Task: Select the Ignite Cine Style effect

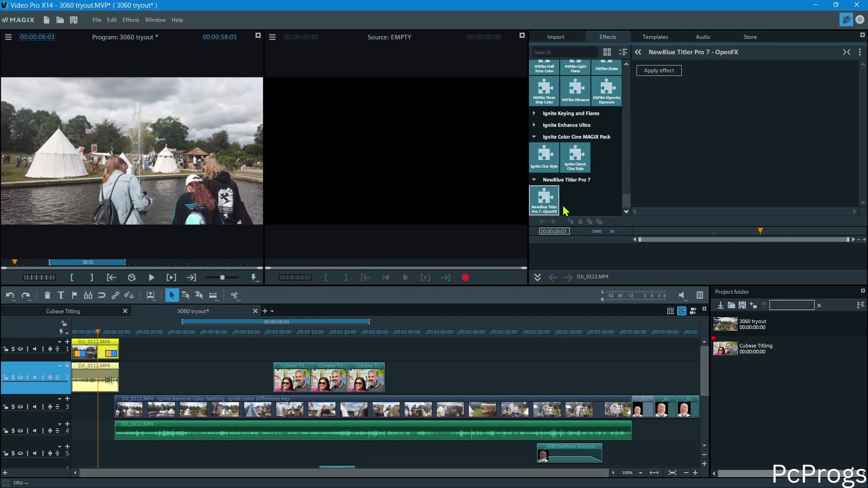Action: (x=544, y=157)
